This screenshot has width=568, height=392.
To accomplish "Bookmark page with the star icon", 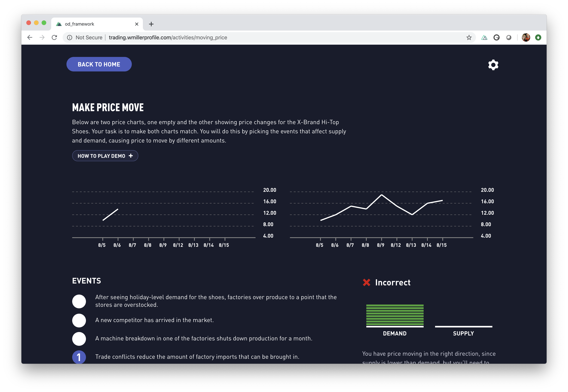I will pos(469,37).
